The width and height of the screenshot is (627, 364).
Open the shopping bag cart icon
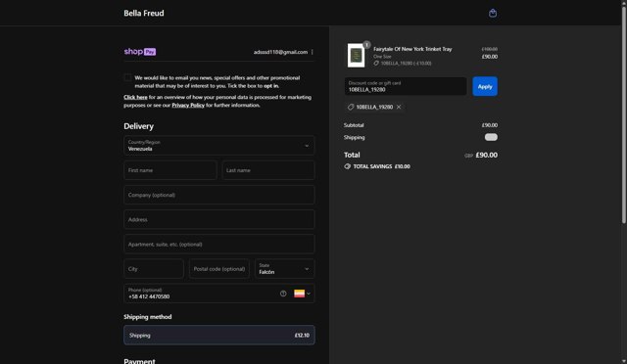[493, 13]
